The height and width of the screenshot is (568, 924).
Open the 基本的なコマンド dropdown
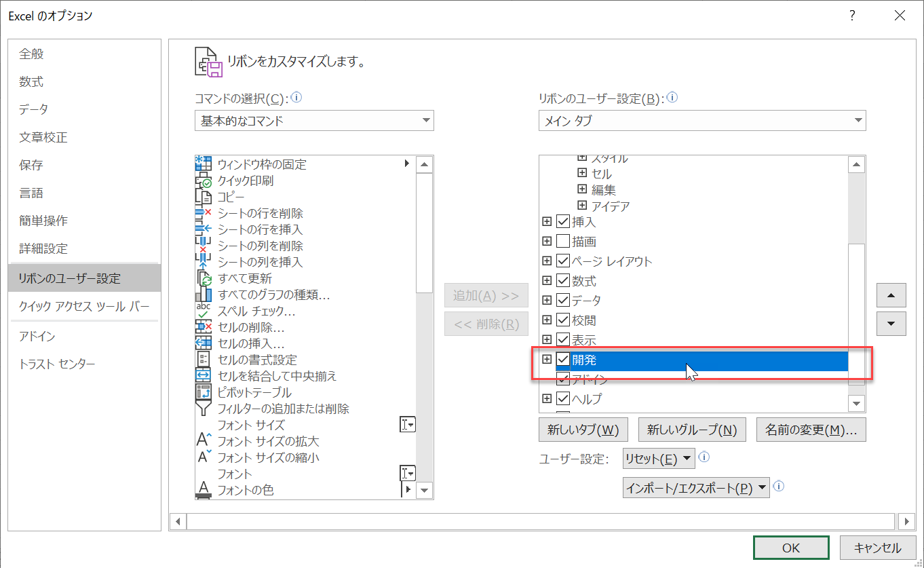(x=314, y=121)
